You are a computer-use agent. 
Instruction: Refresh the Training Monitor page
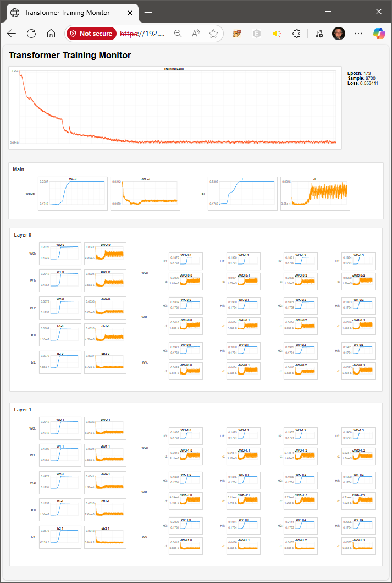pyautogui.click(x=31, y=34)
